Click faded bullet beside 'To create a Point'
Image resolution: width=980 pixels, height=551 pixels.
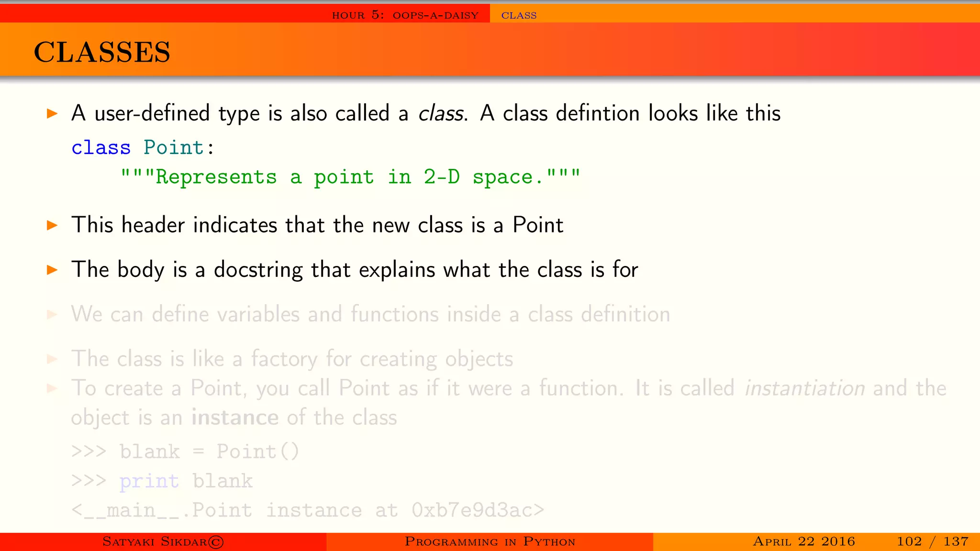coord(52,388)
